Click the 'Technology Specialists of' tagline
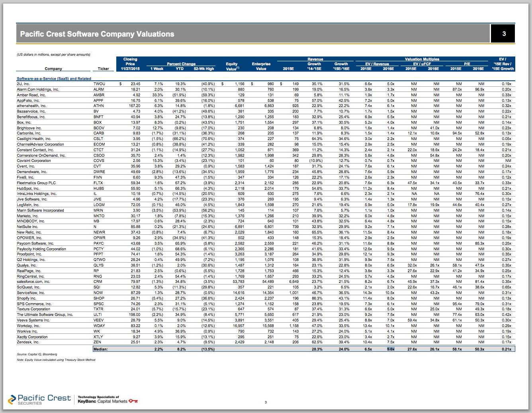The width and height of the screenshot is (532, 413). click(98, 397)
